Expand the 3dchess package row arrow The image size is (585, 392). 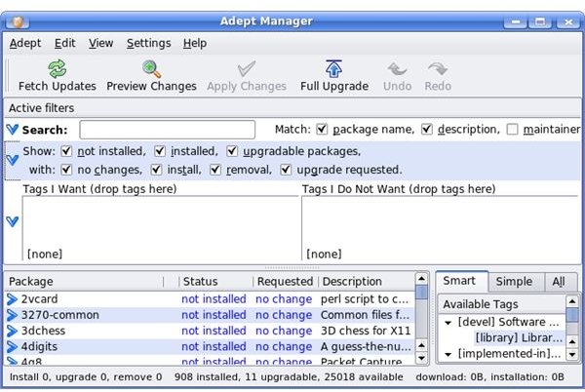click(13, 331)
